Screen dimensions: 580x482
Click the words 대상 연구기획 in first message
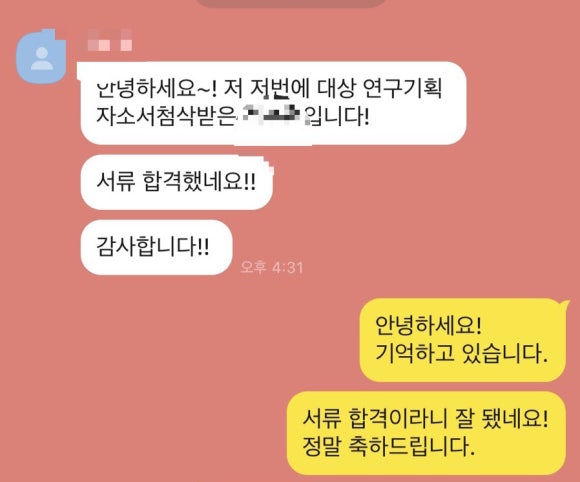[379, 89]
